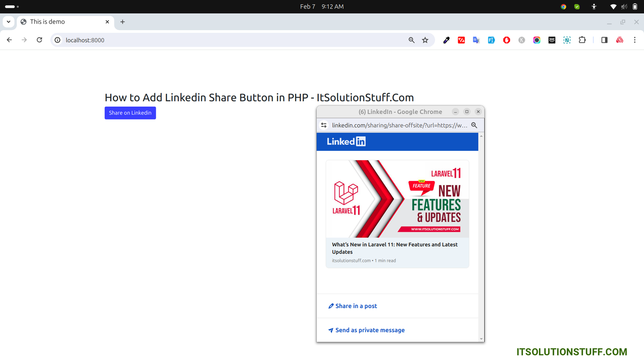
Task: Choose 'Share in a post' link
Action: pyautogui.click(x=356, y=306)
